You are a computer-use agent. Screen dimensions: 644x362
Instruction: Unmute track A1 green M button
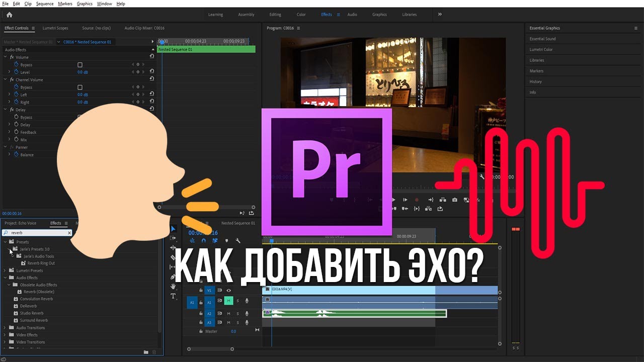[x=228, y=301]
